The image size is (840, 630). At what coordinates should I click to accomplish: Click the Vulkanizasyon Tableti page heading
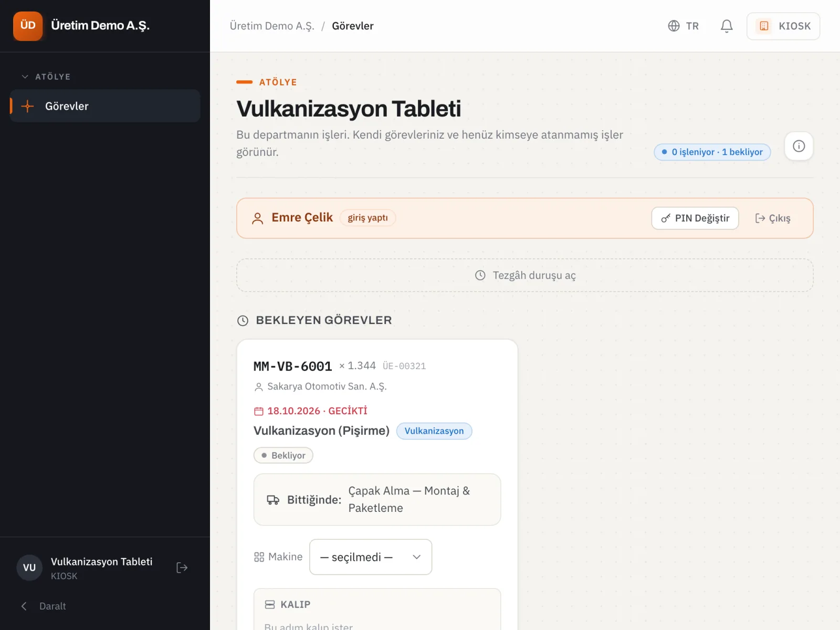coord(349,109)
